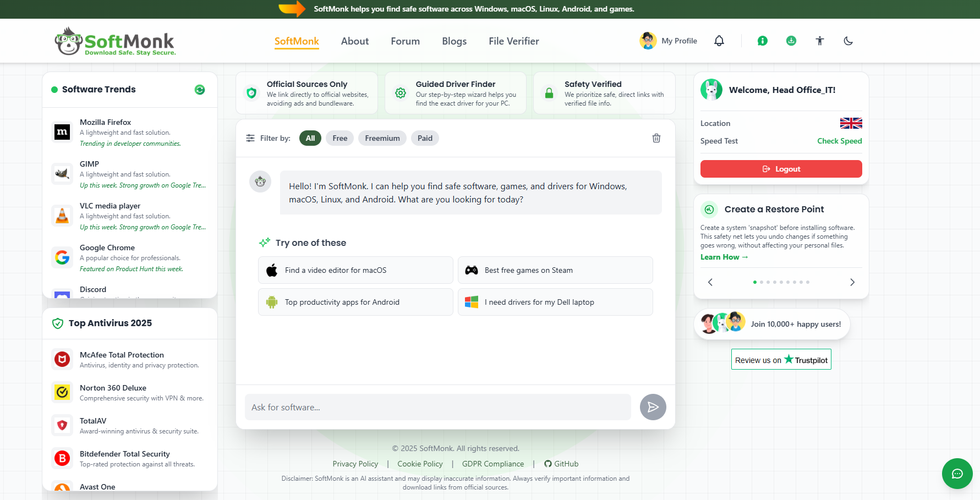Viewport: 980px width, 500px height.
Task: Select the third carousel dot indicator
Action: [768, 282]
